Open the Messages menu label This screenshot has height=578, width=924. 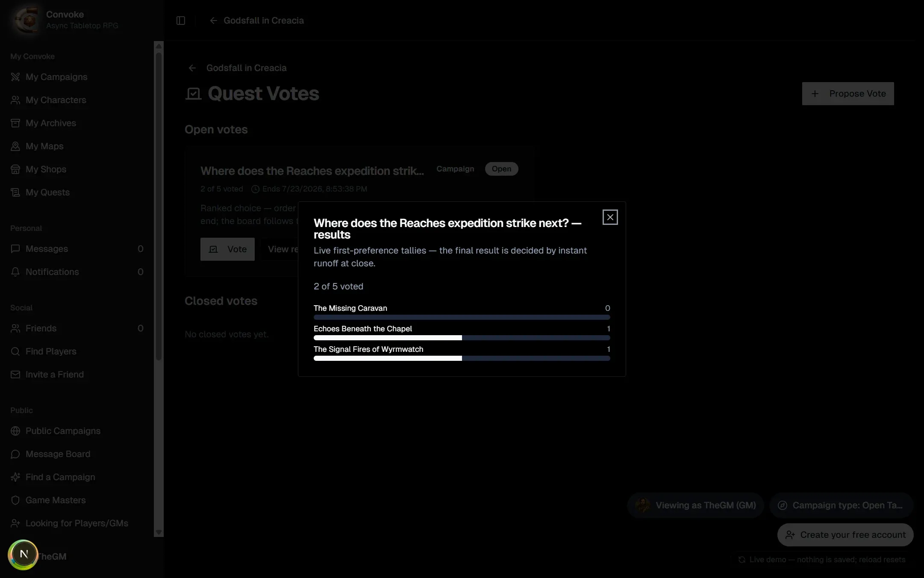[47, 249]
